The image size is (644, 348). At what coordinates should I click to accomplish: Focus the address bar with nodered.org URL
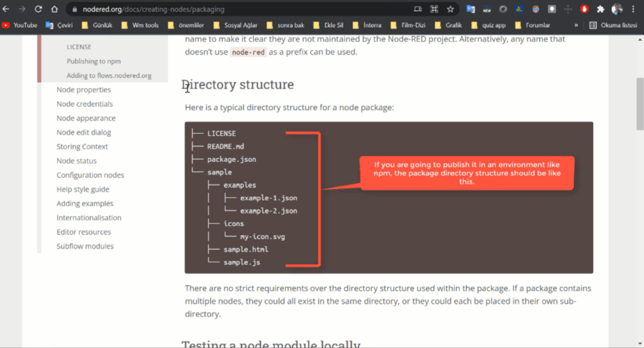pyautogui.click(x=238, y=9)
